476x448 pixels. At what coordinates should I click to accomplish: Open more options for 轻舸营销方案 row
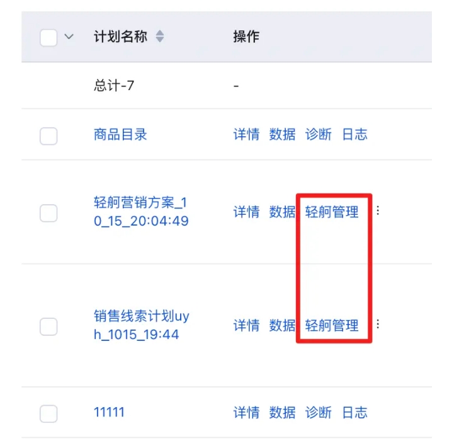378,210
